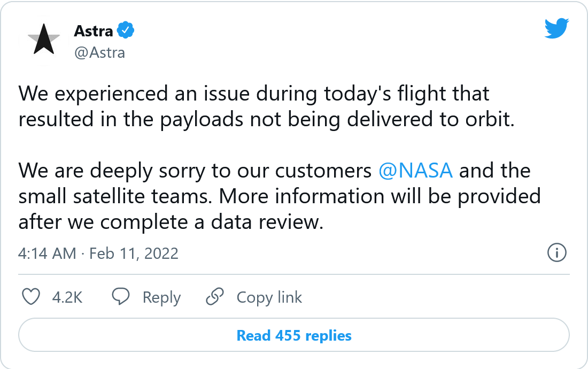Click the Reply text label
The height and width of the screenshot is (369, 588).
pyautogui.click(x=161, y=297)
